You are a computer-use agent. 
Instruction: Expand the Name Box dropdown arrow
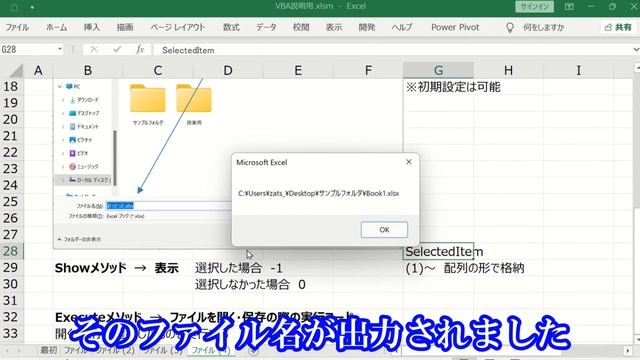(60, 49)
